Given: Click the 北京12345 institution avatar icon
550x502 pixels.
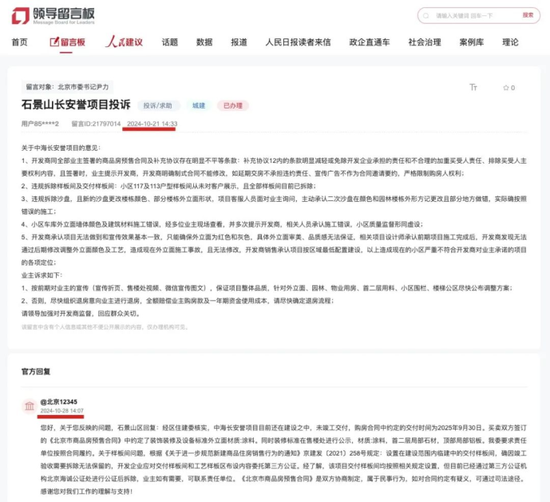Looking at the screenshot, I should point(29,406).
